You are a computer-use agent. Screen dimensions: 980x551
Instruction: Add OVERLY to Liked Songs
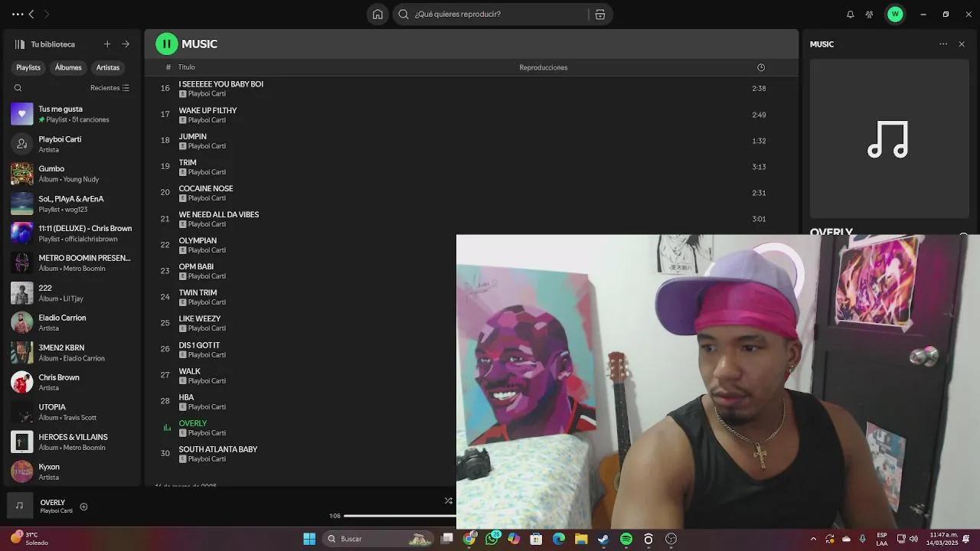coord(83,507)
